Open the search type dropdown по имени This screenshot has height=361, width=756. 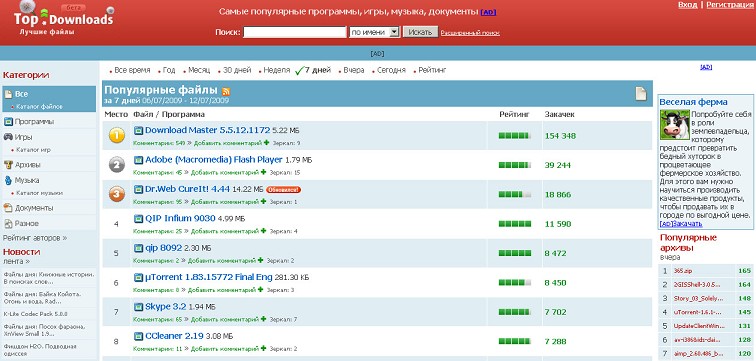(x=375, y=32)
